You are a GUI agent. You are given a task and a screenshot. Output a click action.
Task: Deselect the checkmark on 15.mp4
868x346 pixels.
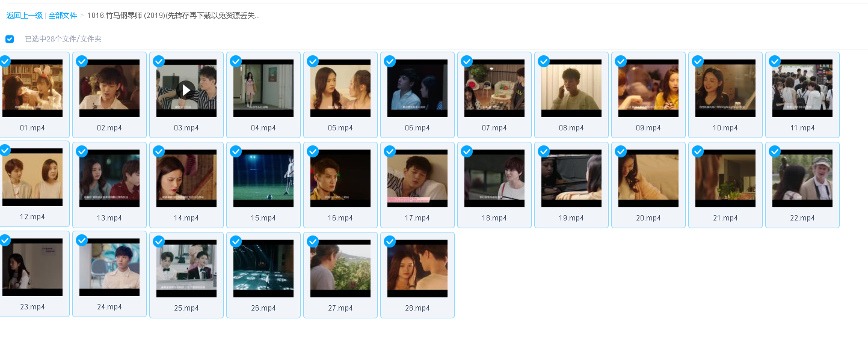pyautogui.click(x=236, y=151)
